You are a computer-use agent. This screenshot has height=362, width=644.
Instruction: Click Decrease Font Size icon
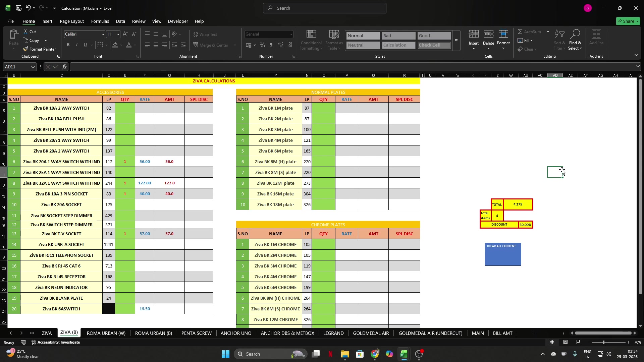pyautogui.click(x=134, y=34)
